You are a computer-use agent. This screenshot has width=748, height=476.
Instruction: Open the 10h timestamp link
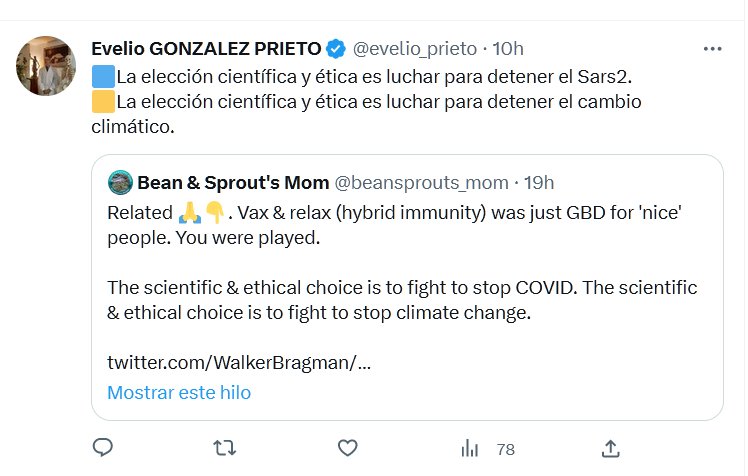pyautogui.click(x=508, y=48)
